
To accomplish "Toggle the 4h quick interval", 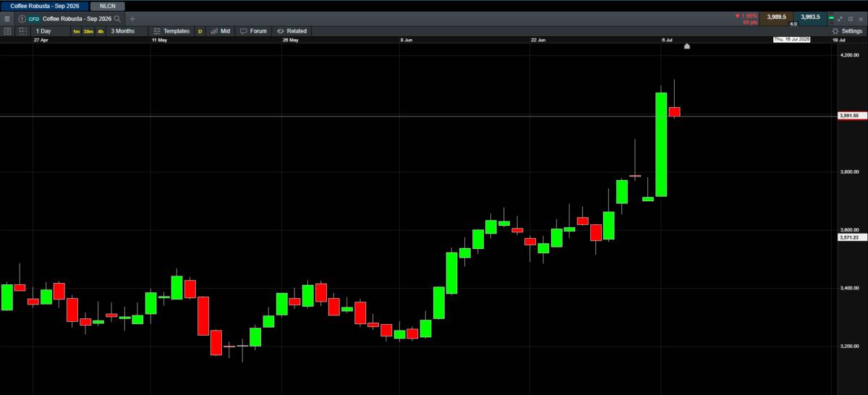I will point(101,31).
